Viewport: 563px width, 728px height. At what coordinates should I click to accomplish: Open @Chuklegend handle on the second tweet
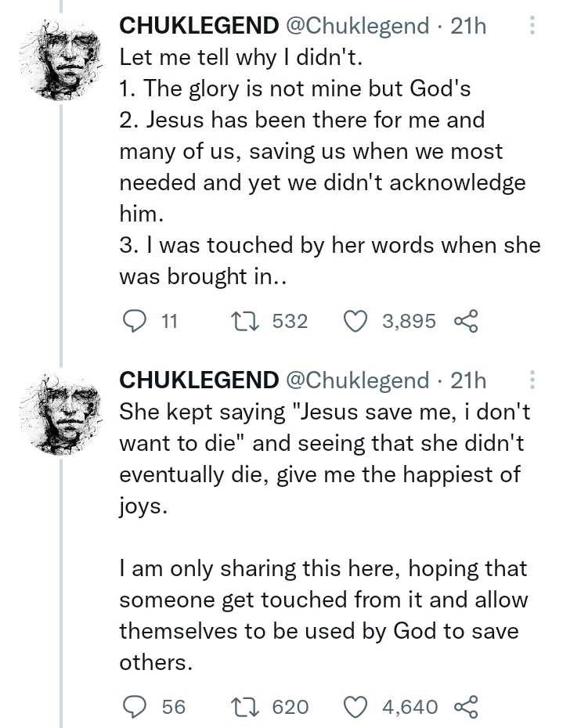pos(357,381)
